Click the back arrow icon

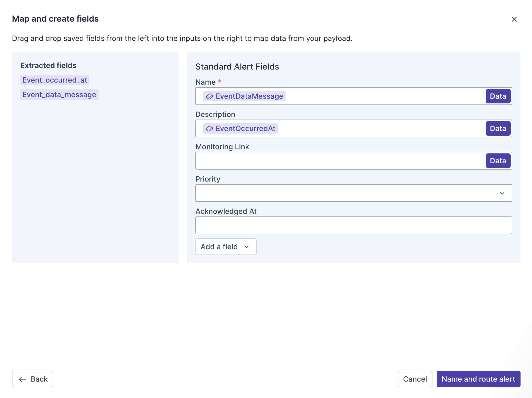(x=22, y=379)
